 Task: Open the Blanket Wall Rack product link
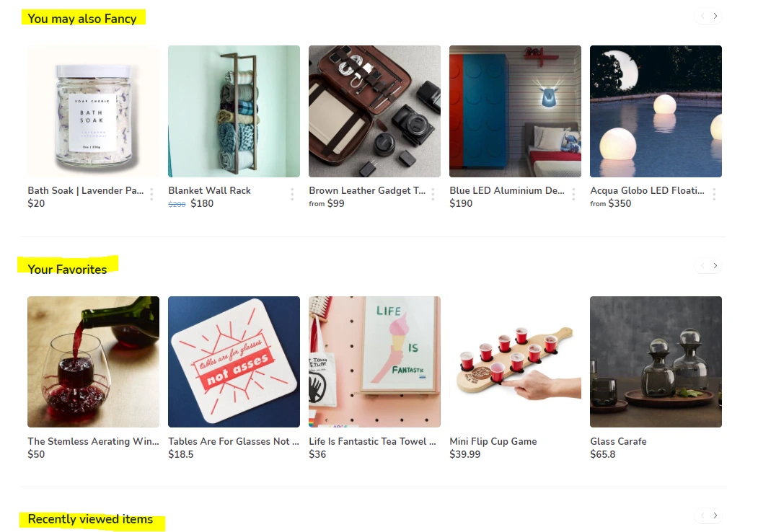(209, 190)
